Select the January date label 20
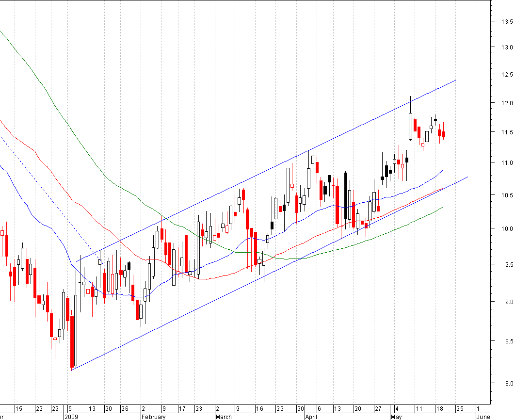 pyautogui.click(x=109, y=409)
